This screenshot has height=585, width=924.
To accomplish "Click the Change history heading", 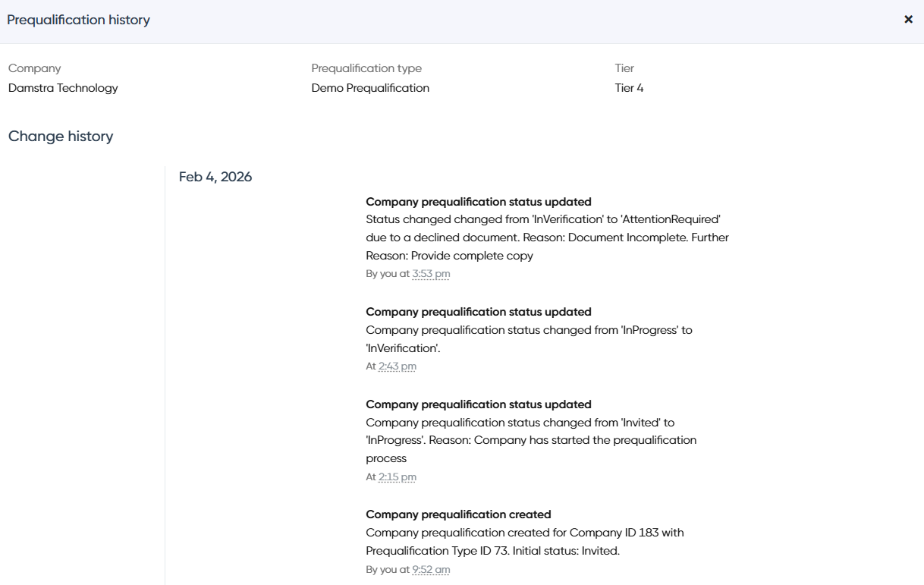I will [61, 137].
